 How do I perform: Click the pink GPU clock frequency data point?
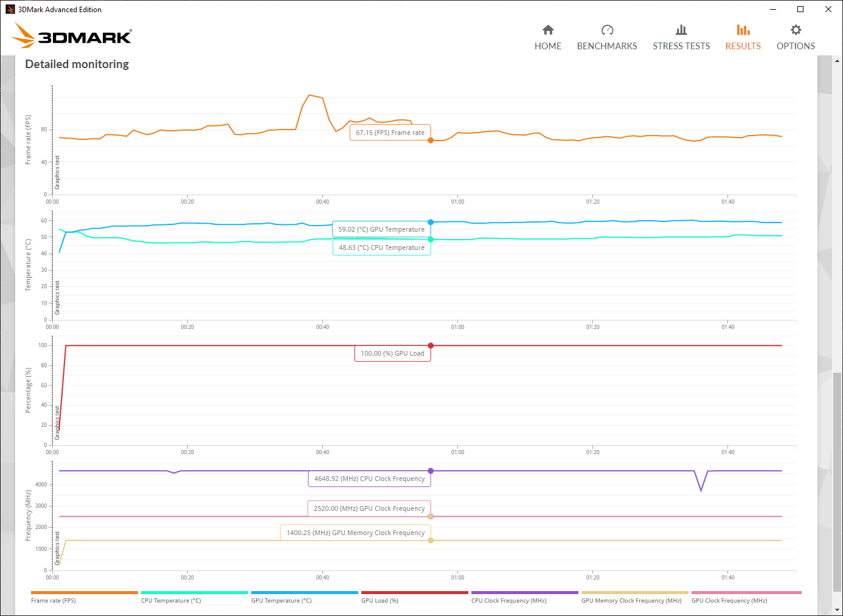click(x=431, y=516)
